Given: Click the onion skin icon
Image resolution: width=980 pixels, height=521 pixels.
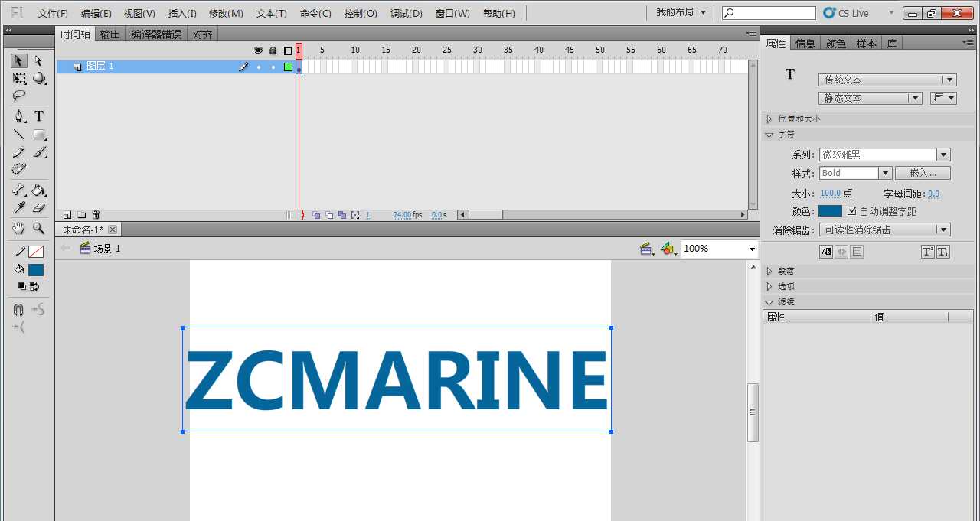Looking at the screenshot, I should click(x=316, y=215).
